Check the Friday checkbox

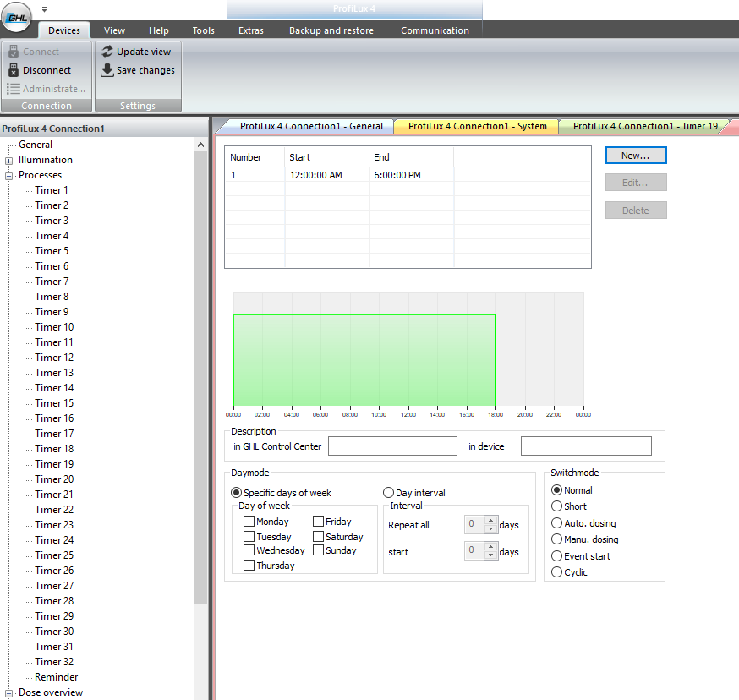coord(318,522)
